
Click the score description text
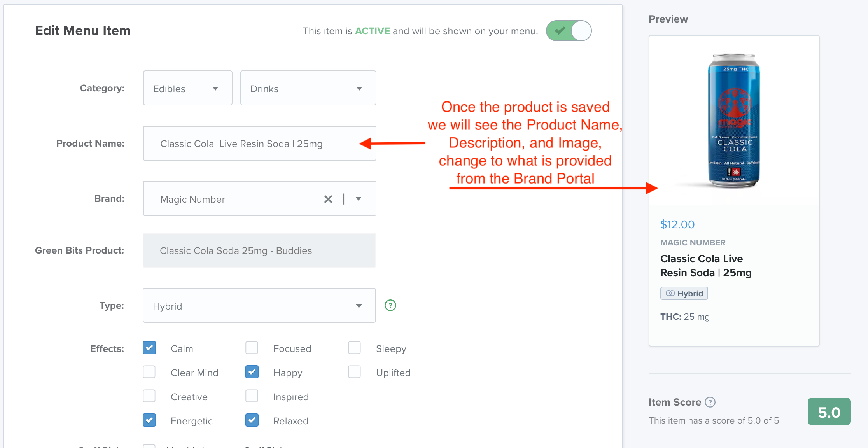coord(714,420)
